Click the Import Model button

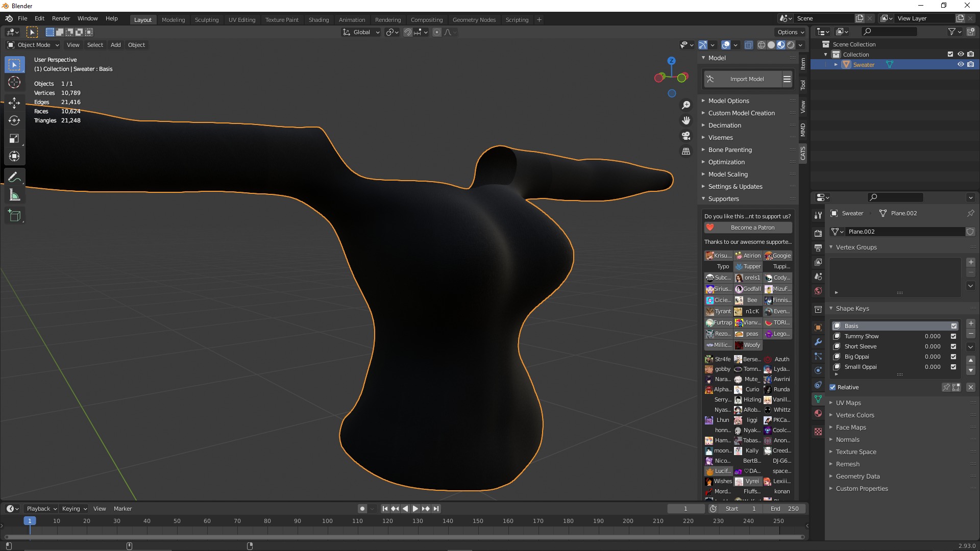pos(743,79)
